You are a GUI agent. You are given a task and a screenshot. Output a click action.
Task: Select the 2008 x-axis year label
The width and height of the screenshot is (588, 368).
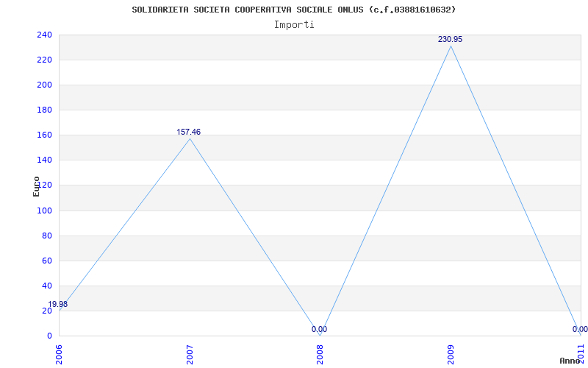320,355
